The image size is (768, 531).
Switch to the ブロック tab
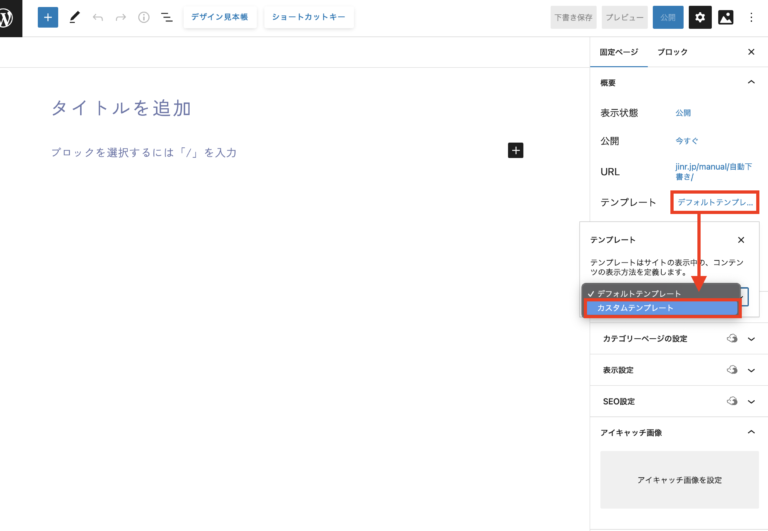tap(672, 51)
